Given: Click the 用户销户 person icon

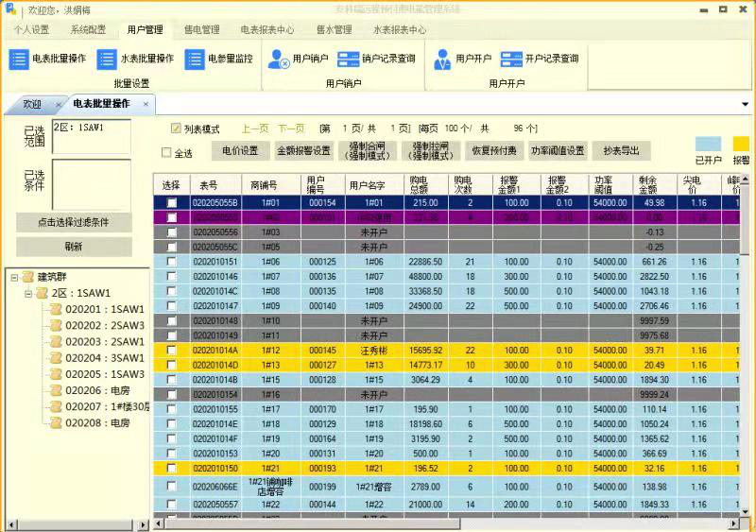Looking at the screenshot, I should tap(278, 60).
